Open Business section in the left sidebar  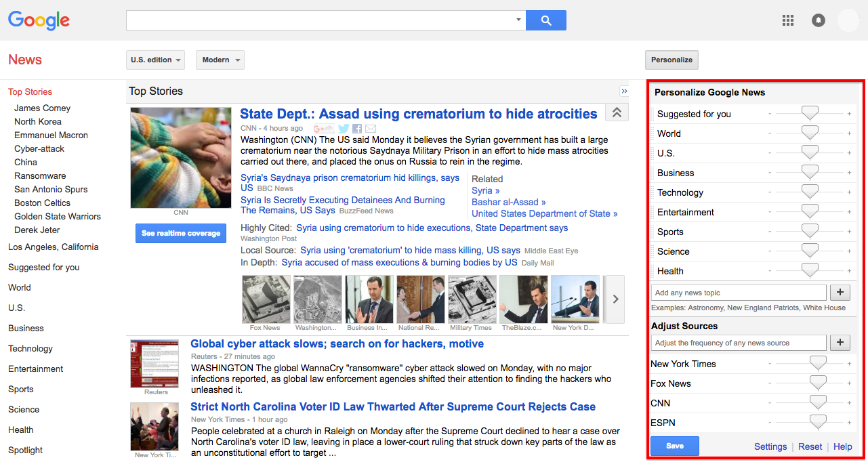(26, 328)
